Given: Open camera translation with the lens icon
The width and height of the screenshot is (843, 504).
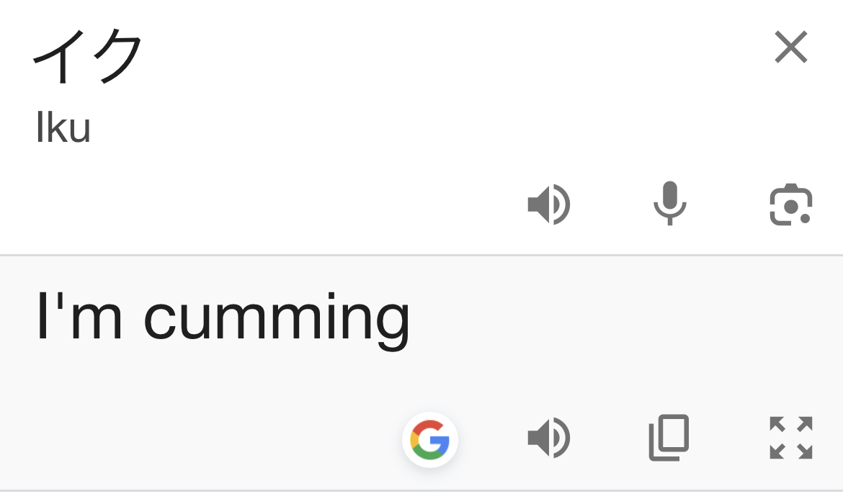Looking at the screenshot, I should (791, 204).
